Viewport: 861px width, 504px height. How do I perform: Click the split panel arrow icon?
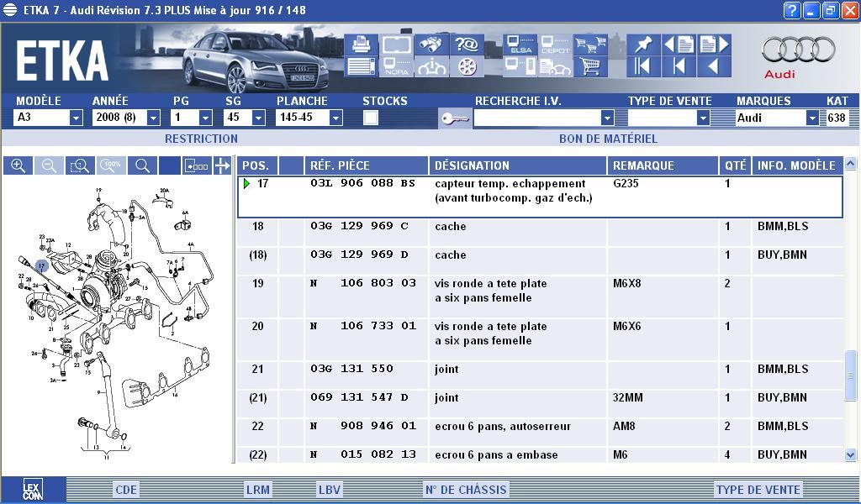pyautogui.click(x=222, y=165)
